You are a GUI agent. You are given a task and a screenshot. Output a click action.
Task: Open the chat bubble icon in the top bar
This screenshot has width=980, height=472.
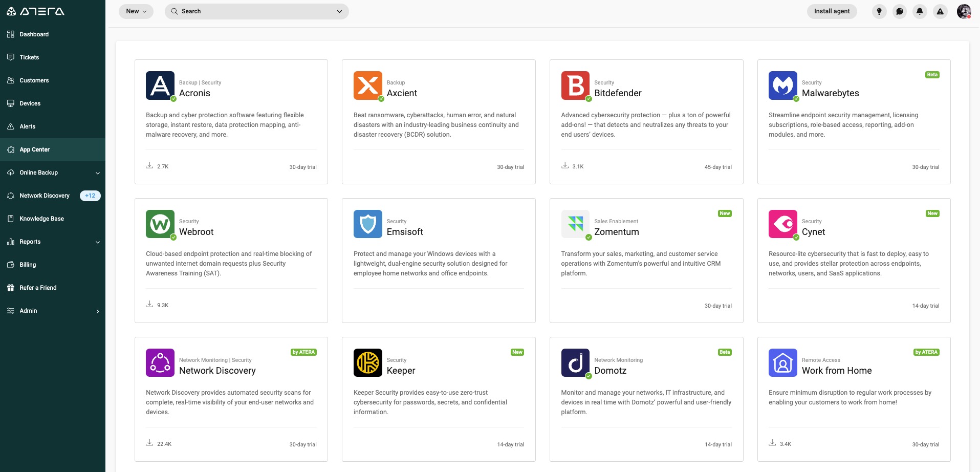(x=900, y=11)
